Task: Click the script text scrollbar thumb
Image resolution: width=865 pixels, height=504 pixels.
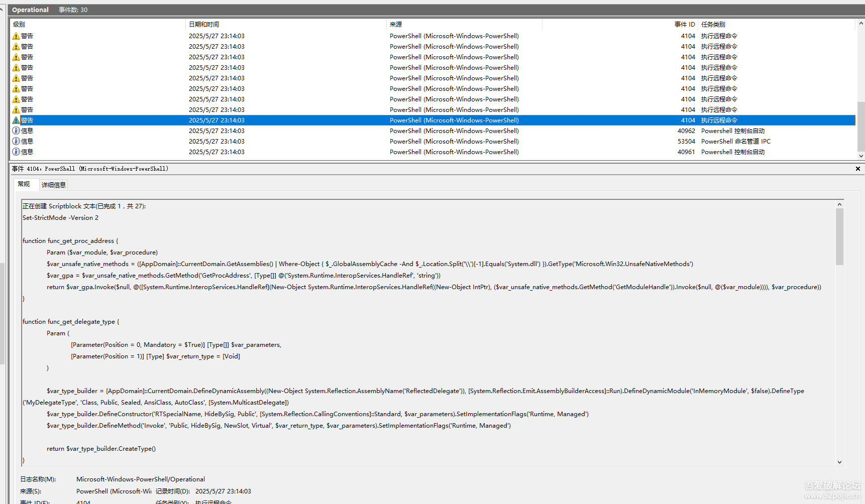Action: point(839,237)
